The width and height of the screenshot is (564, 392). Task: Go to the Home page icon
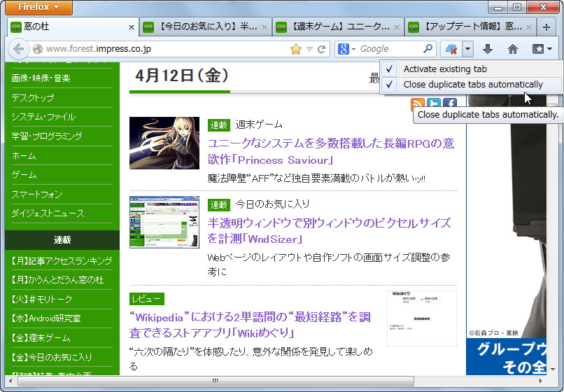pos(512,49)
